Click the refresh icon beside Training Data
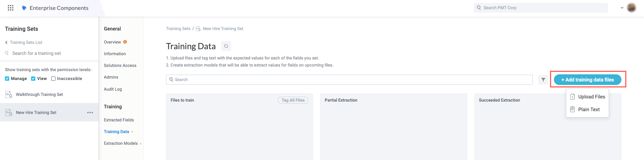The height and width of the screenshot is (160, 644). tap(226, 46)
